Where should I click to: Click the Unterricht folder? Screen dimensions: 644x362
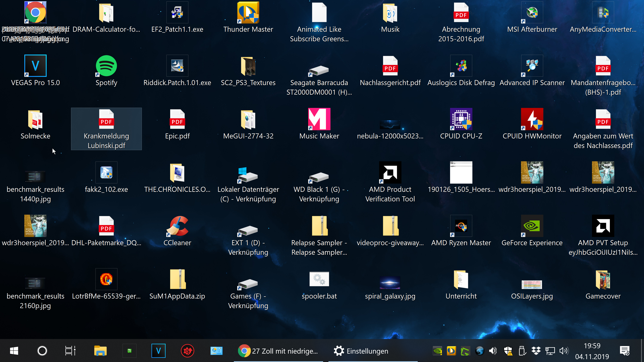[461, 279]
